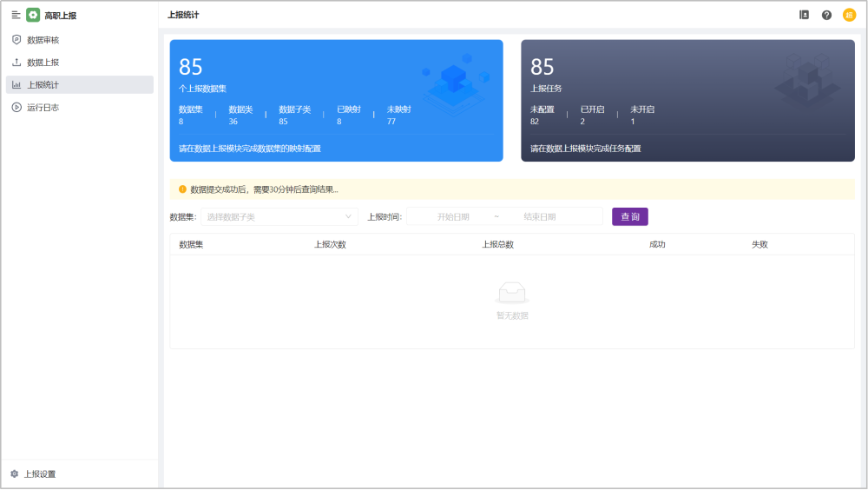Open 上报设置 at the bottom of the sidebar

(x=40, y=473)
